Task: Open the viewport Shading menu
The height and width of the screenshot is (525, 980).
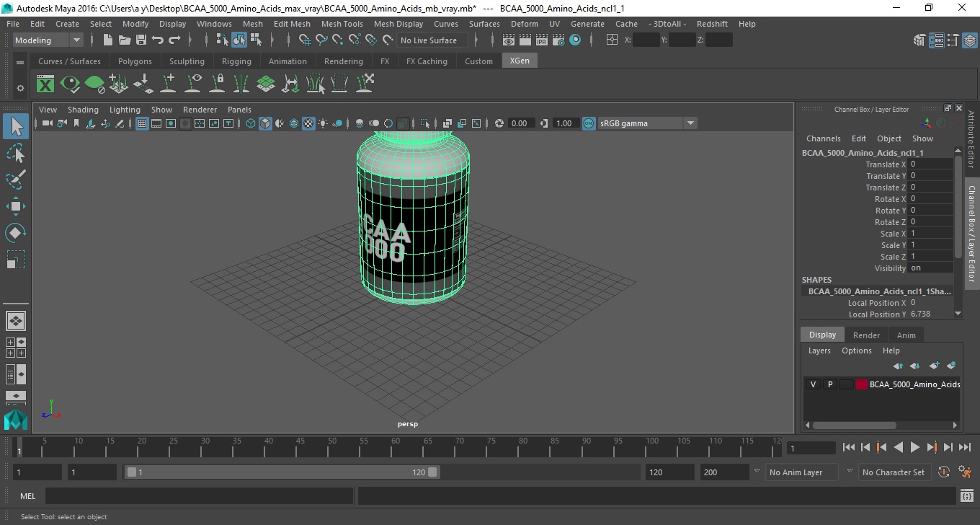Action: (x=83, y=110)
